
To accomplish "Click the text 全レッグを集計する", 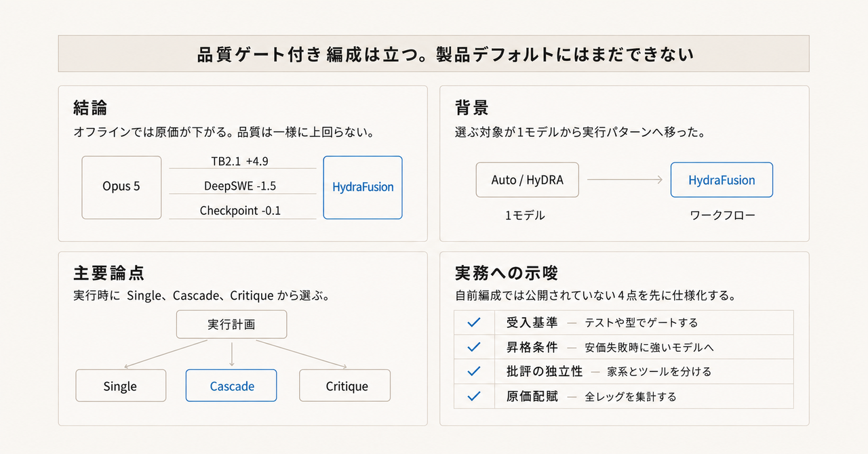I will point(631,396).
